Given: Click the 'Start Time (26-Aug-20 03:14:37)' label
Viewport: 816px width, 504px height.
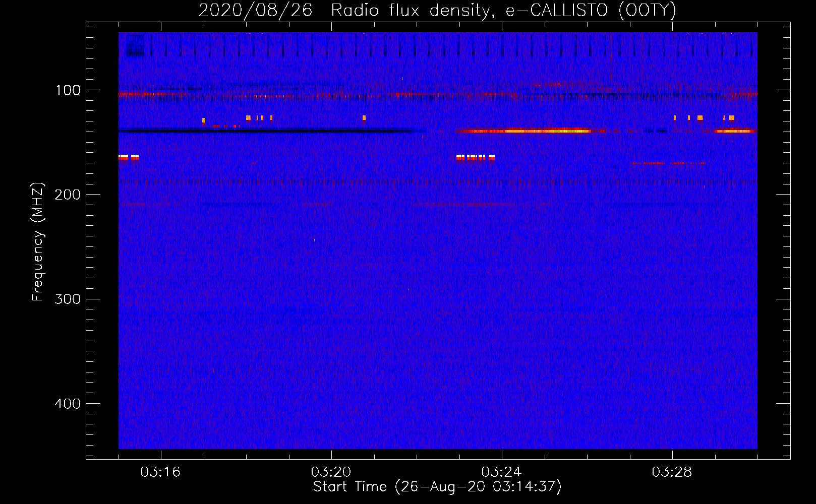Looking at the screenshot, I should 437,487.
